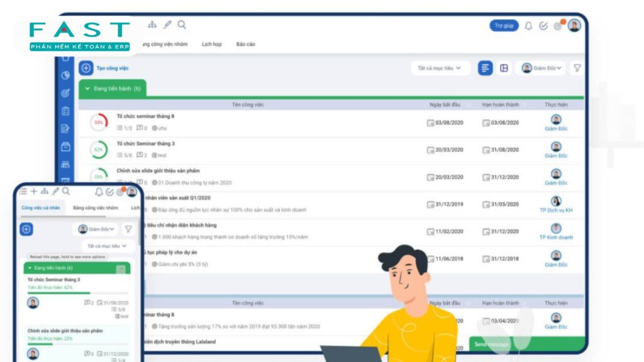Open the mobile Giám Đốc user dropdown

click(96, 229)
